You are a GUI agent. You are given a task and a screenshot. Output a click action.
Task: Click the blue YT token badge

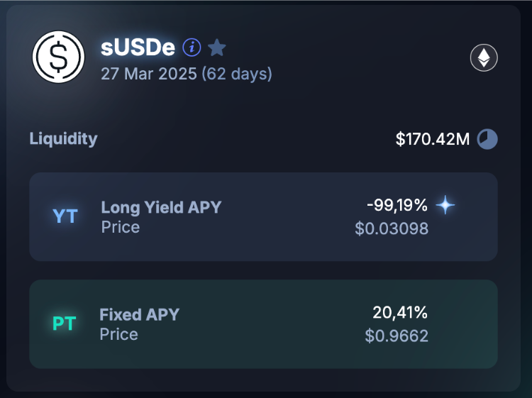point(65,216)
